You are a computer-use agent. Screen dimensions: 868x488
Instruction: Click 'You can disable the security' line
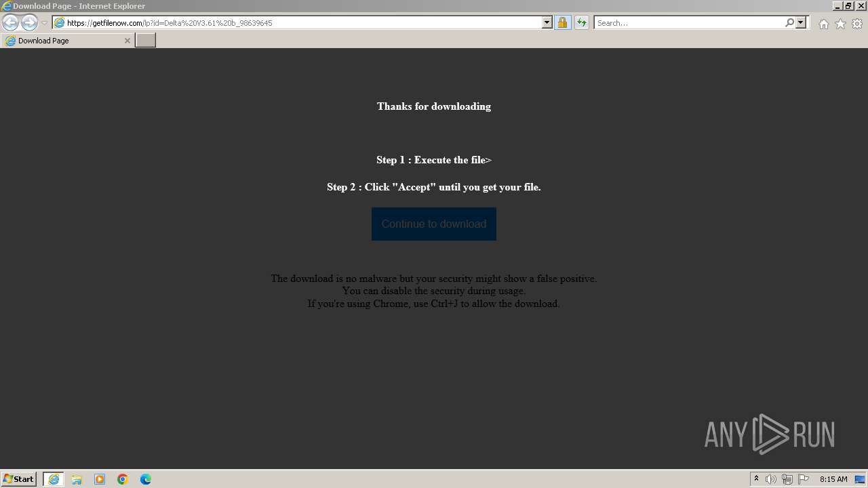pyautogui.click(x=434, y=291)
